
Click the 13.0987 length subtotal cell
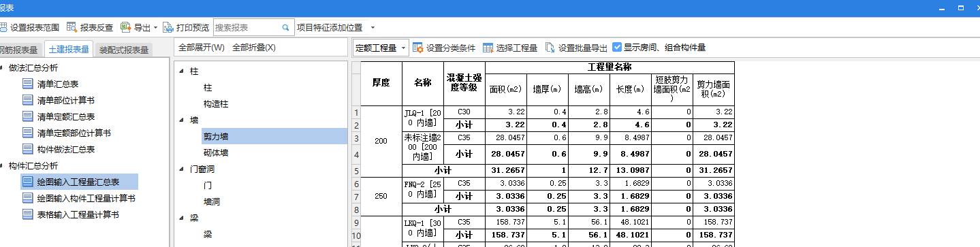631,170
